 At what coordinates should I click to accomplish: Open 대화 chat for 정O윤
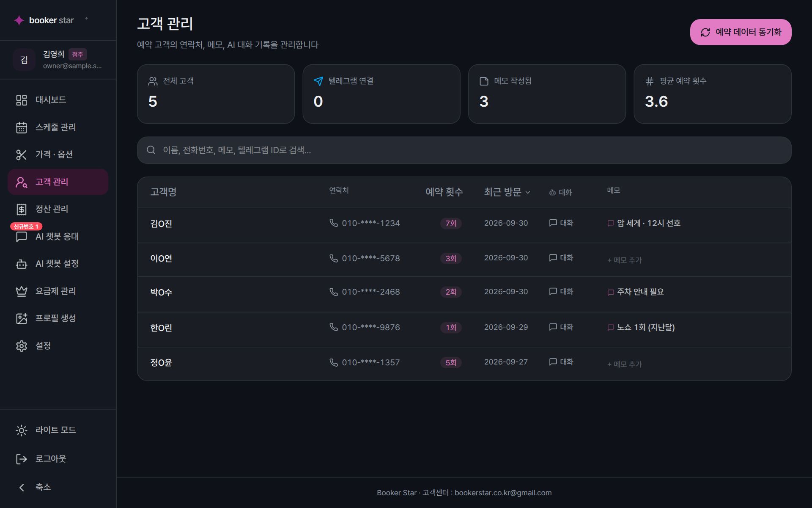click(x=561, y=362)
